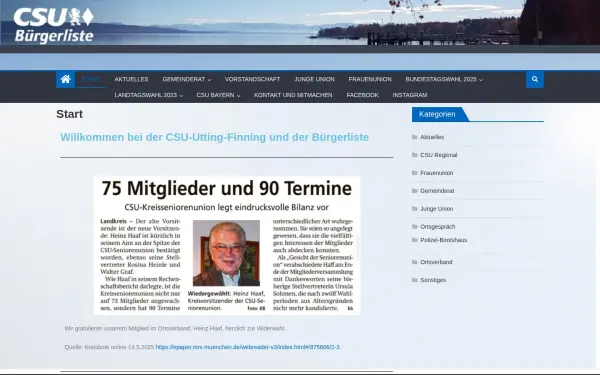Click the folder icon beside Frauenunion category

pos(414,173)
